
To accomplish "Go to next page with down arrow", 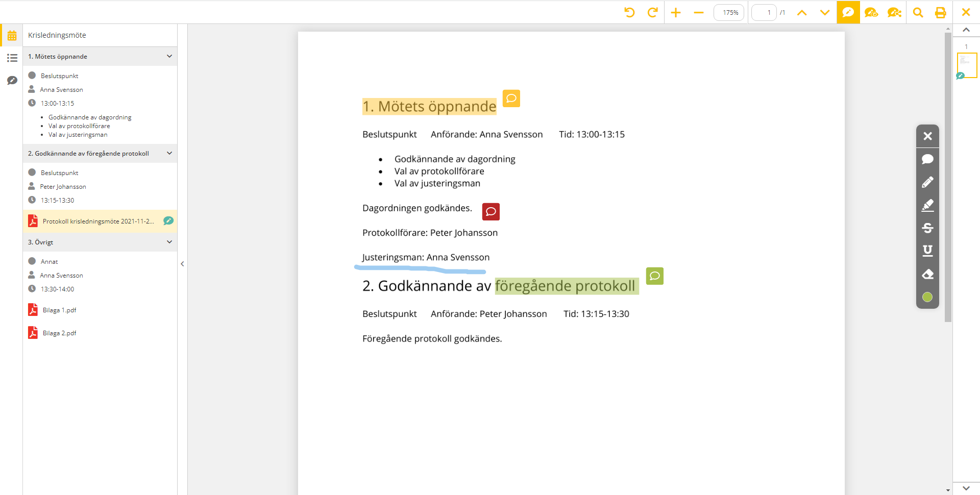I will pyautogui.click(x=825, y=12).
